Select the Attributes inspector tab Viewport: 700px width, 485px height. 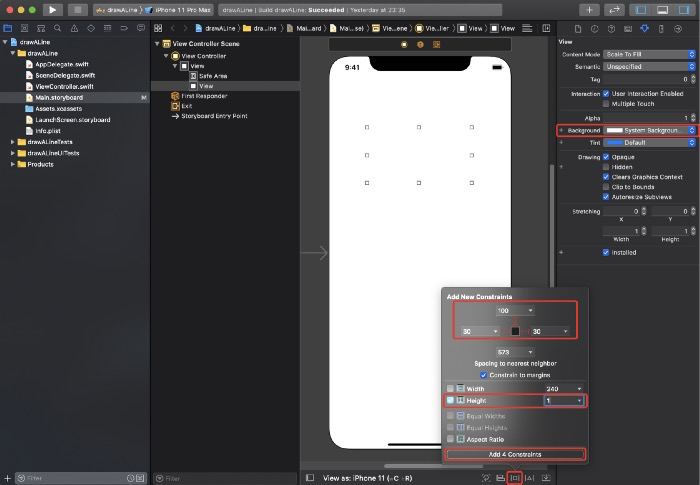point(644,29)
